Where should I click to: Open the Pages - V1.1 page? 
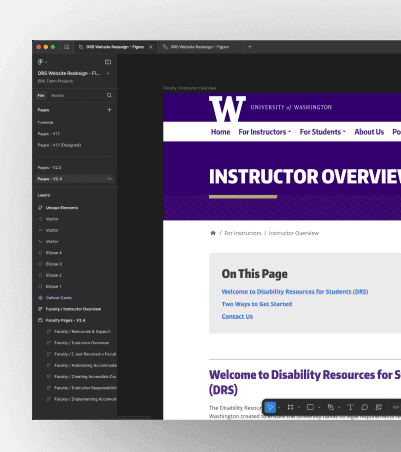pos(49,134)
